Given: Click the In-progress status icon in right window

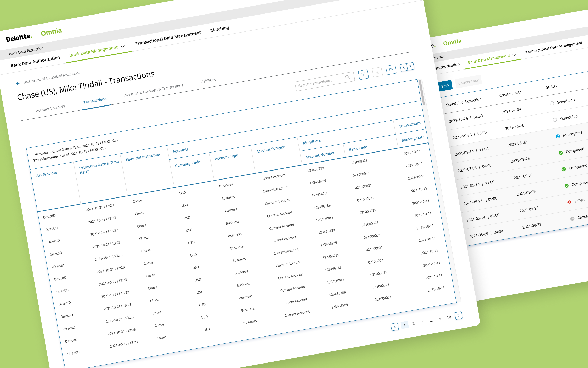Looking at the screenshot, I should coord(558,136).
